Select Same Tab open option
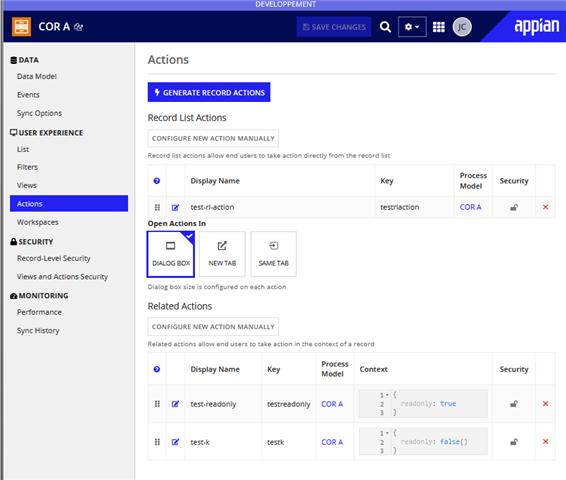 click(274, 254)
